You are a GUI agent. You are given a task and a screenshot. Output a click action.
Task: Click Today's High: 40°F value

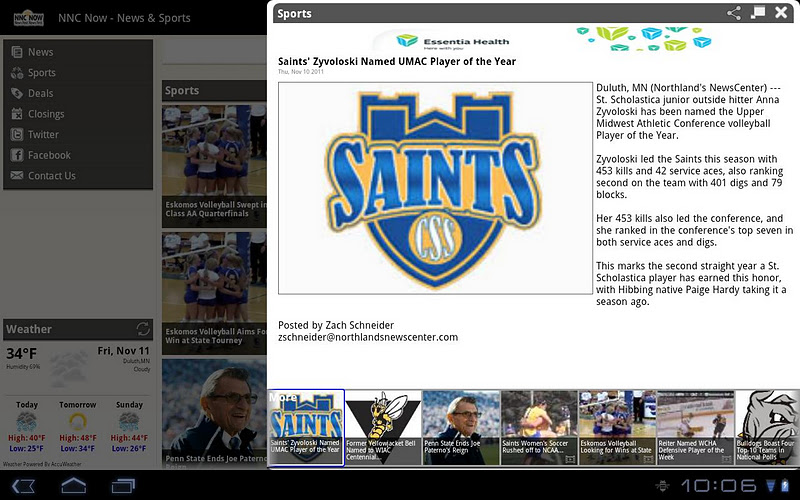tap(27, 438)
